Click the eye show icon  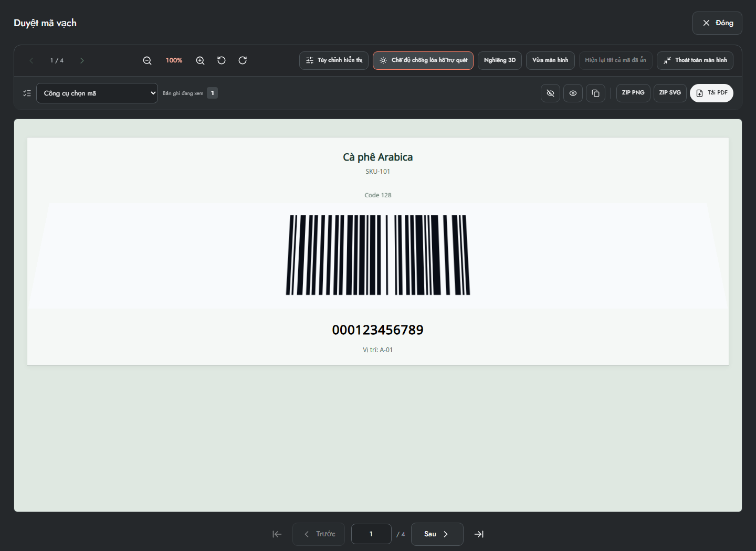(x=573, y=93)
